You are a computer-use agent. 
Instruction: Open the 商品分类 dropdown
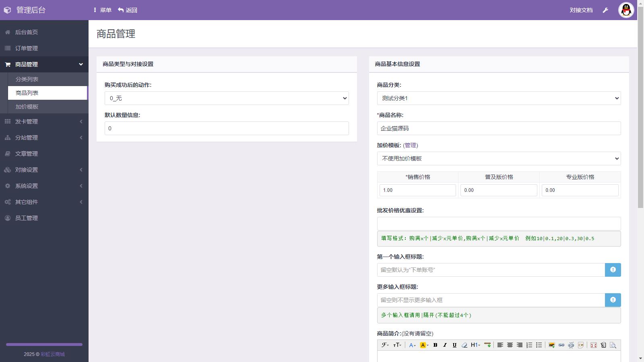pyautogui.click(x=499, y=98)
